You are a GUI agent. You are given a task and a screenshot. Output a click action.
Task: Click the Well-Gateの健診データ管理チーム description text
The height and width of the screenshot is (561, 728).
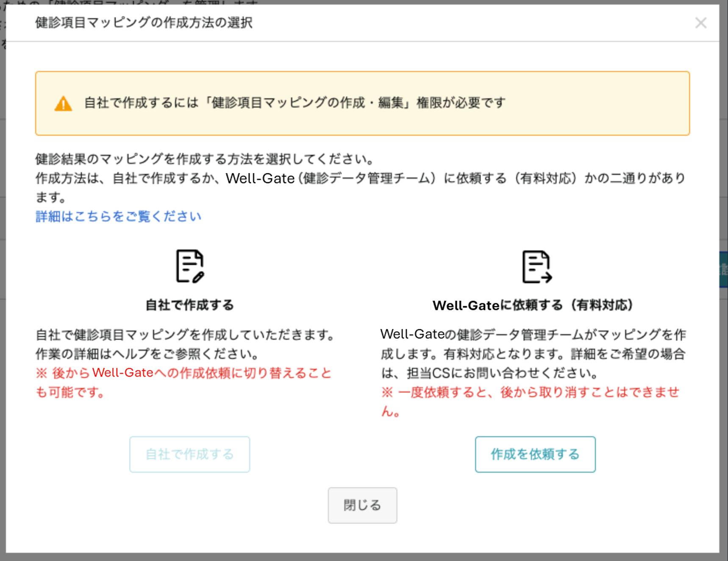coord(533,354)
